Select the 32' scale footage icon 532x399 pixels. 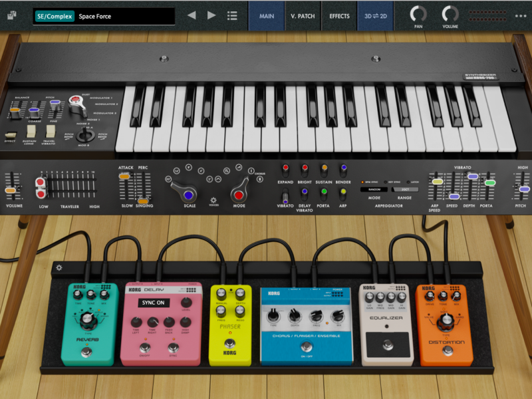[168, 179]
